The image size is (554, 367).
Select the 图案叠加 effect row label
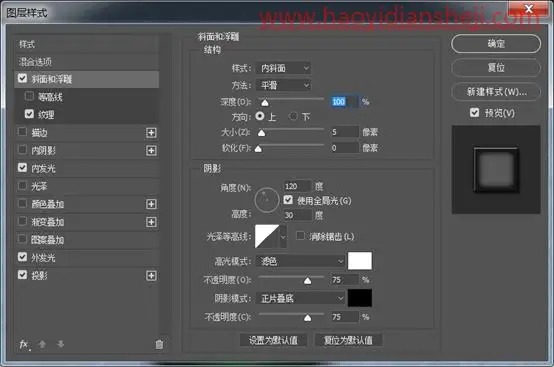tap(48, 240)
